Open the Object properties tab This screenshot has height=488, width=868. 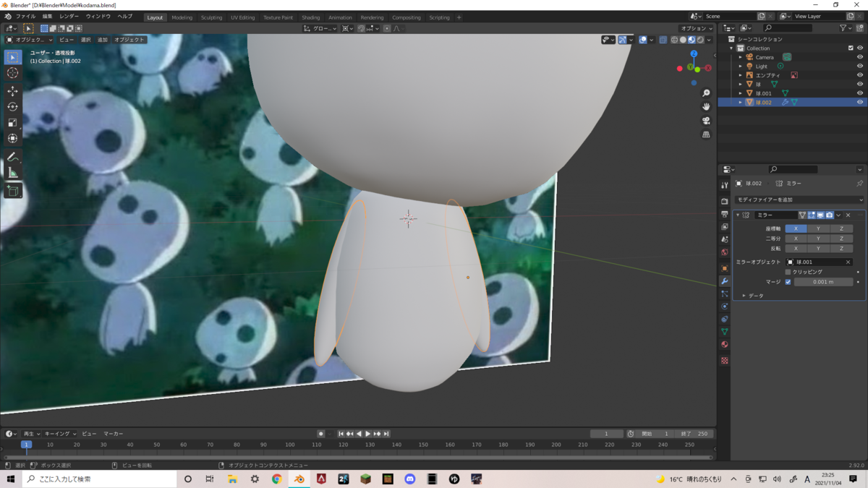tap(724, 268)
